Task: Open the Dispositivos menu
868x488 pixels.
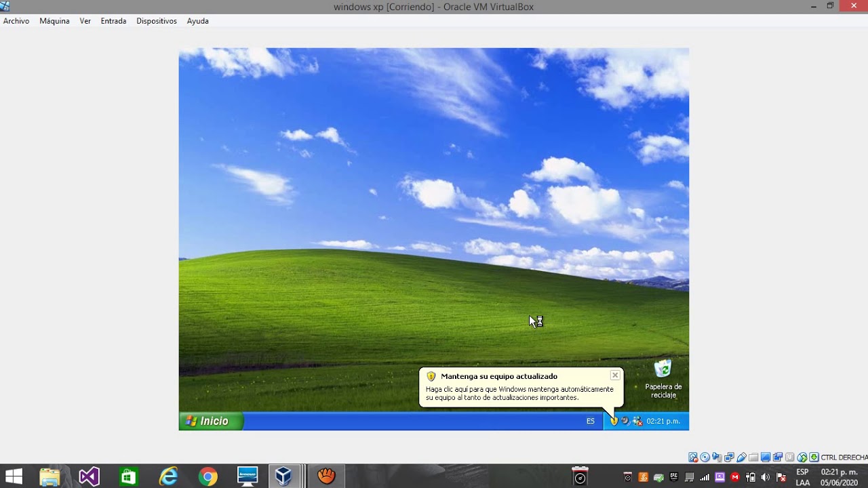Action: click(157, 21)
